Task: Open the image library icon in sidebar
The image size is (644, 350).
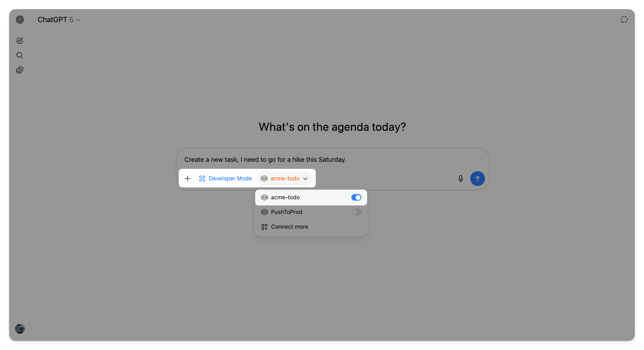Action: click(x=20, y=70)
